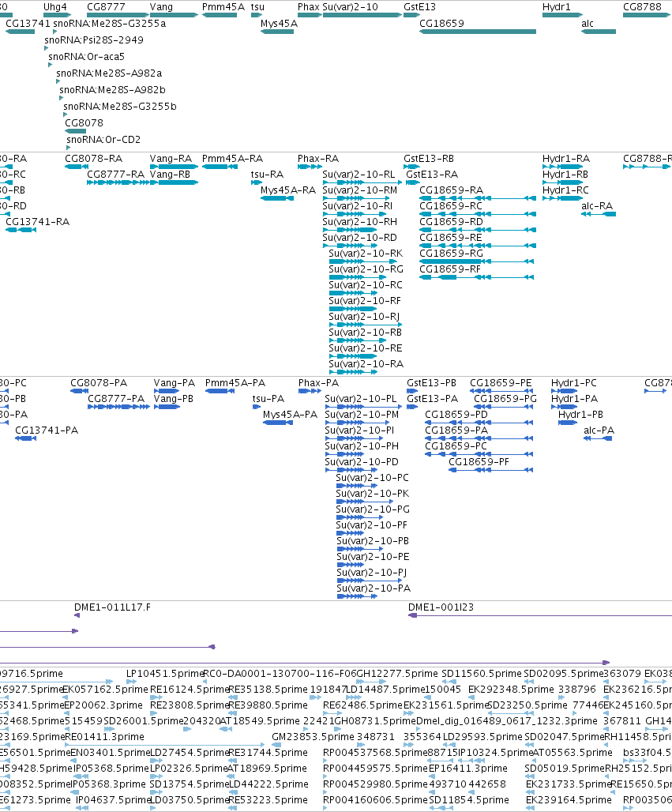Select the Su(var)2-10-RK transcript label
The image size is (672, 812).
[x=366, y=254]
